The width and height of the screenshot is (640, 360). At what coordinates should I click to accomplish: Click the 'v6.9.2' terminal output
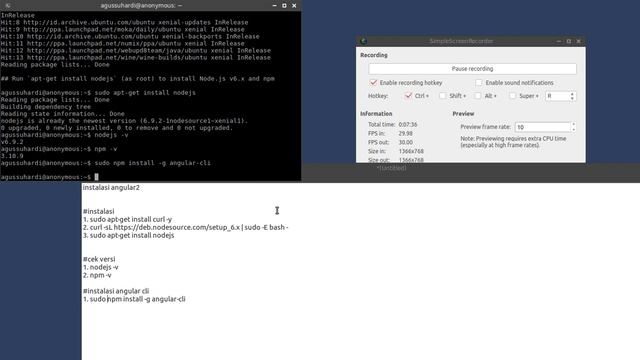pos(12,142)
